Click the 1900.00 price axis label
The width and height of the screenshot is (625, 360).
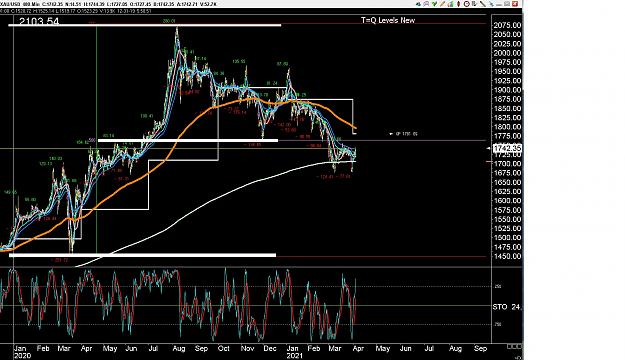click(507, 90)
